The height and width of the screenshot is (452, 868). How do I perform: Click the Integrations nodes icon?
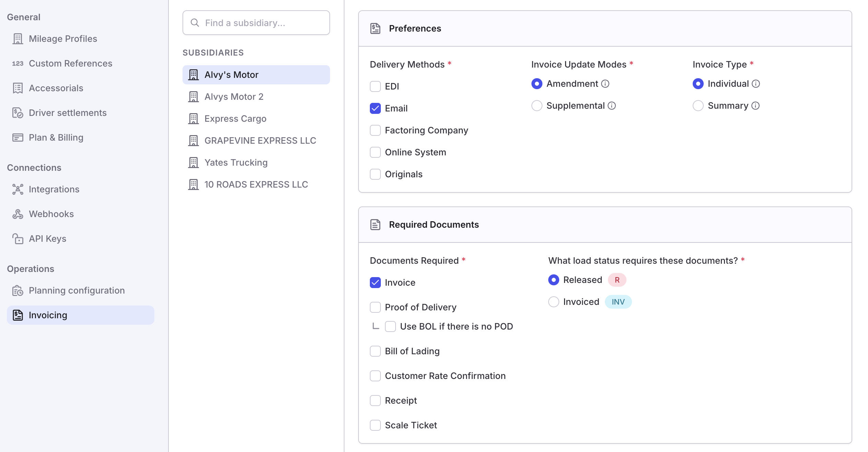(x=18, y=189)
